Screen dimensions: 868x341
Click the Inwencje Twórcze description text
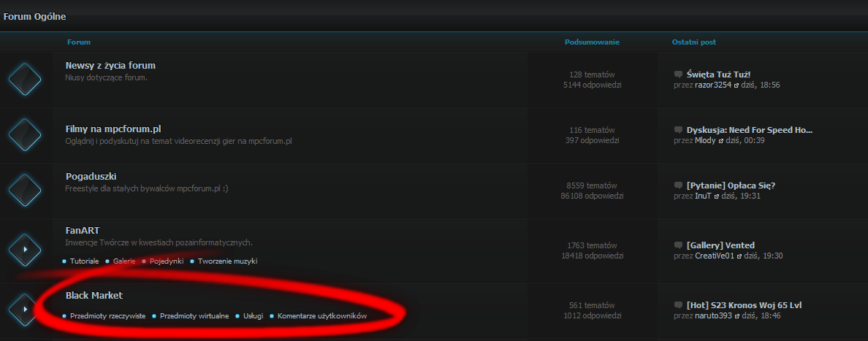click(x=159, y=242)
